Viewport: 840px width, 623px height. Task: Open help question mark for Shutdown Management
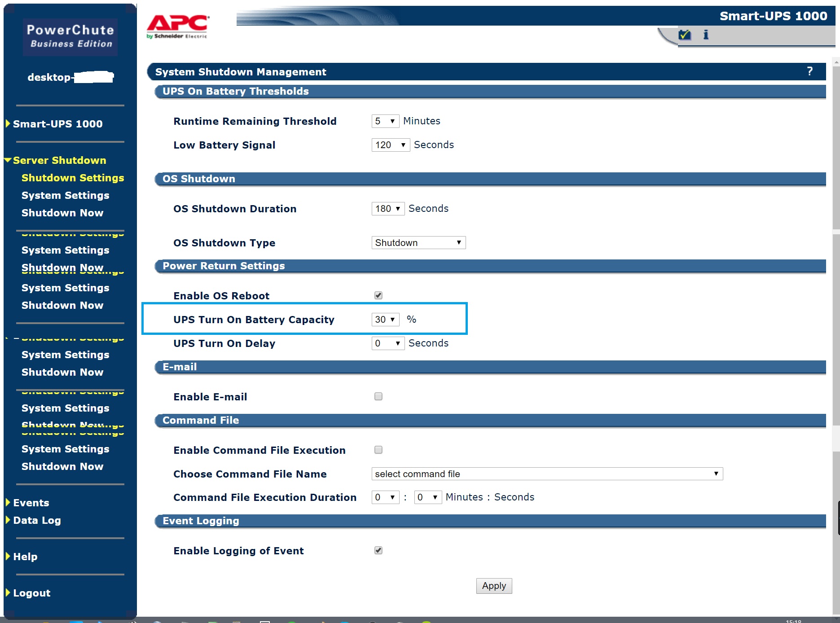tap(809, 71)
